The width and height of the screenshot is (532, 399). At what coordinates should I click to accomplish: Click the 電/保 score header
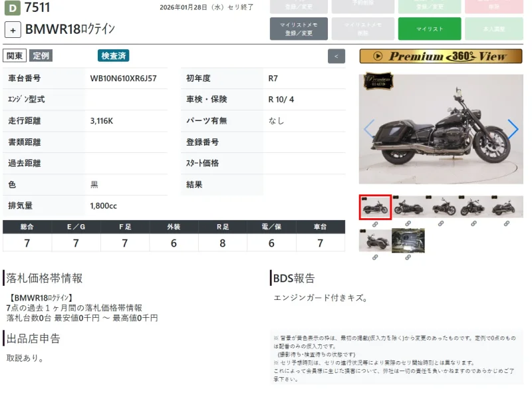tap(271, 227)
